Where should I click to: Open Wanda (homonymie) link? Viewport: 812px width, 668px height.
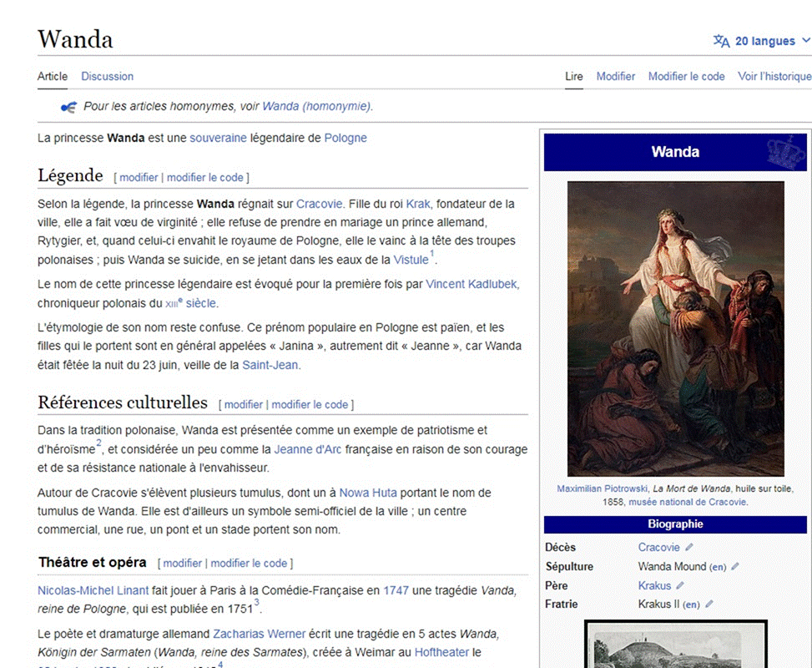[316, 106]
